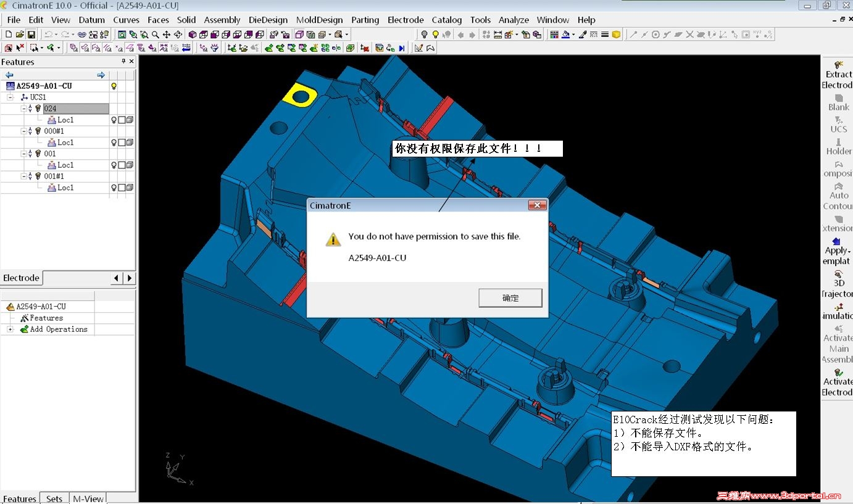This screenshot has width=853, height=504.
Task: Select the Electrode tab
Action: coord(22,278)
